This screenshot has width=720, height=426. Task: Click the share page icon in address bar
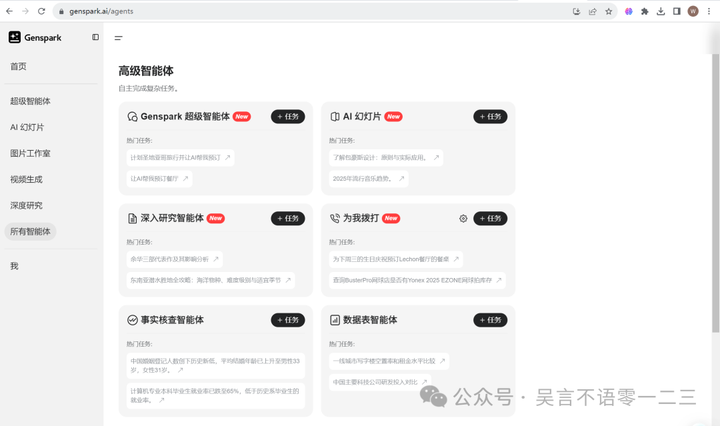pos(592,11)
